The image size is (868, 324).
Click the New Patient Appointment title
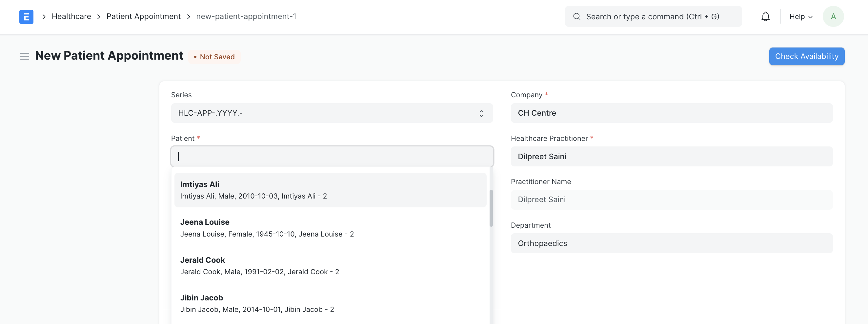109,56
